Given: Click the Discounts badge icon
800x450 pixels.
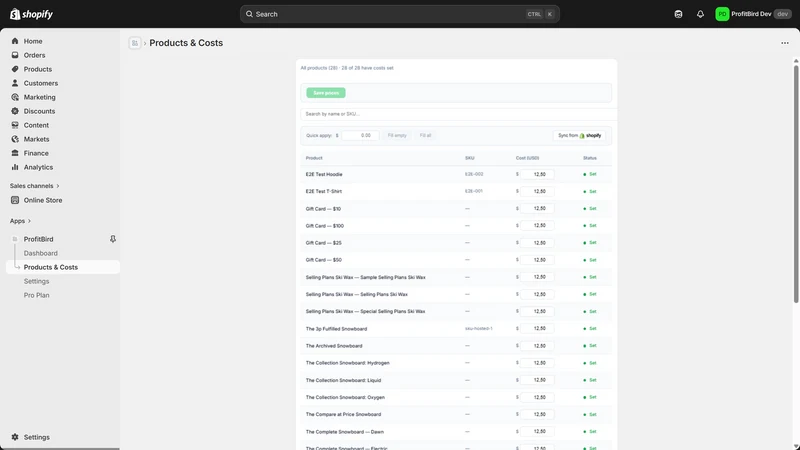Looking at the screenshot, I should [x=15, y=111].
